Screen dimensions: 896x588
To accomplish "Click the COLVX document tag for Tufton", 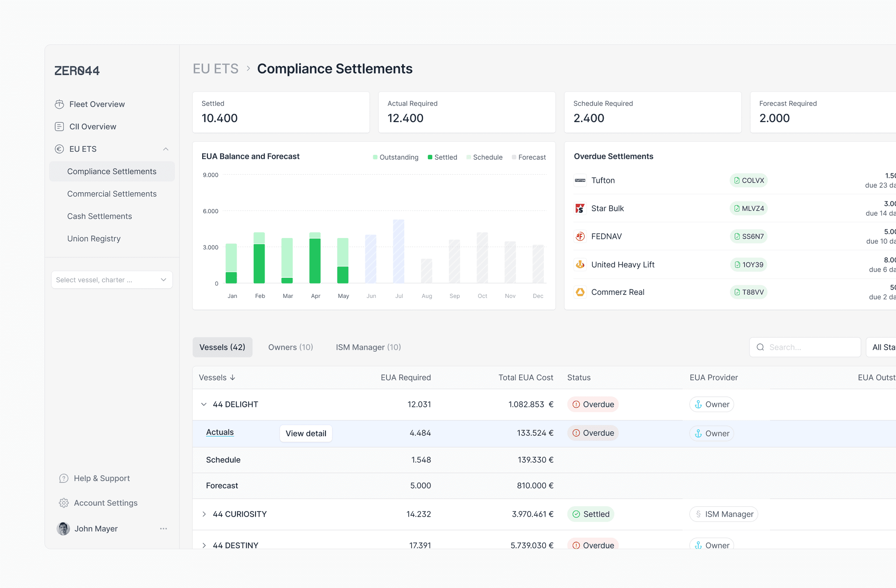I will coord(749,180).
